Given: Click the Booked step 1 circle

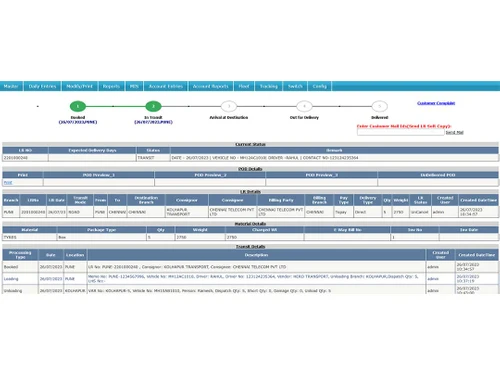Looking at the screenshot, I should [x=78, y=106].
